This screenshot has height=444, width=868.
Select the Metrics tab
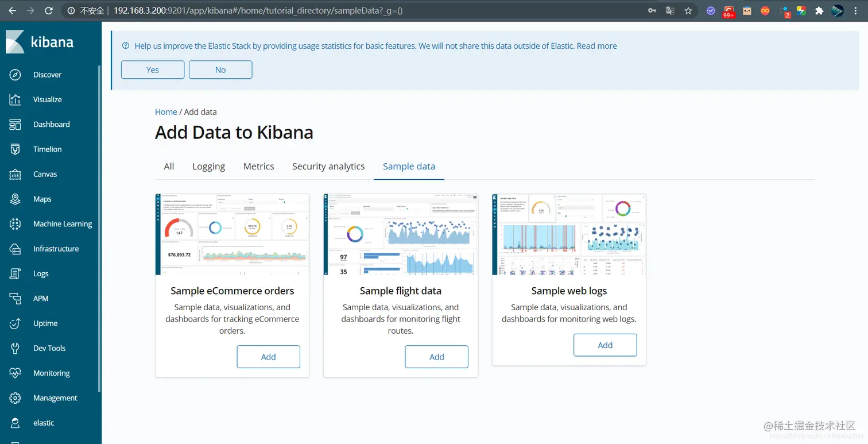(x=258, y=167)
